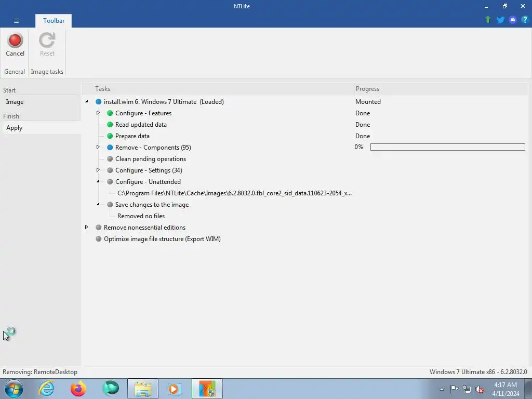This screenshot has width=532, height=399.
Task: Click gray dot beside Configure - Unattended
Action: tap(110, 182)
